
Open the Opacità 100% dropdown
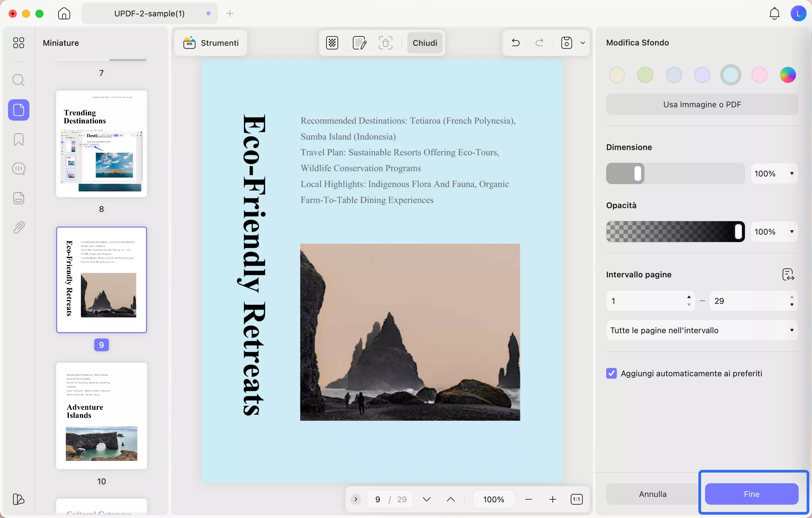pyautogui.click(x=774, y=232)
